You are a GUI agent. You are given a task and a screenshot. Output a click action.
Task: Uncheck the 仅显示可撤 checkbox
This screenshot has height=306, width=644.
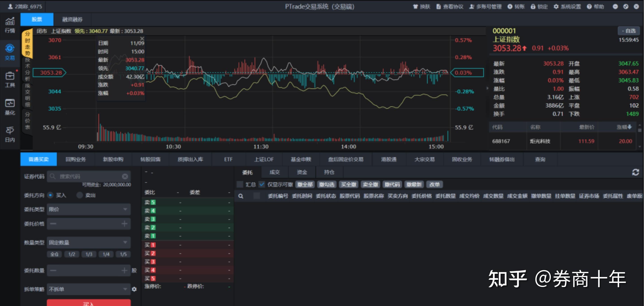pyautogui.click(x=262, y=184)
